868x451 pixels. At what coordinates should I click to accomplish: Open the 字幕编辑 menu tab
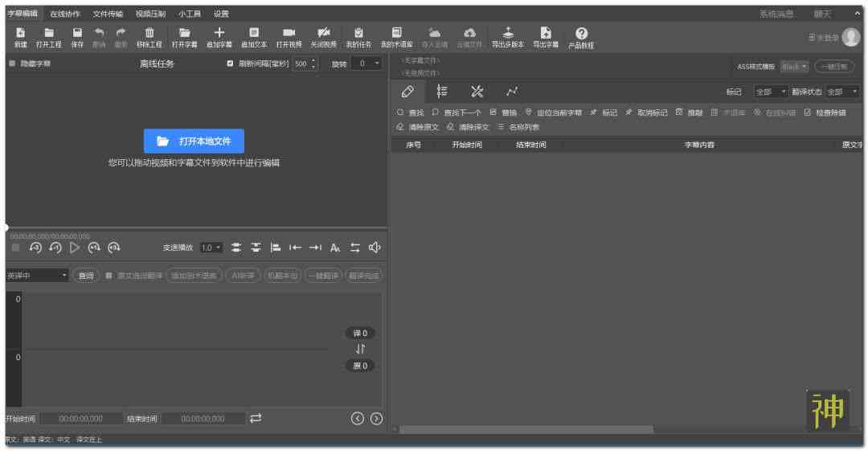tap(23, 14)
